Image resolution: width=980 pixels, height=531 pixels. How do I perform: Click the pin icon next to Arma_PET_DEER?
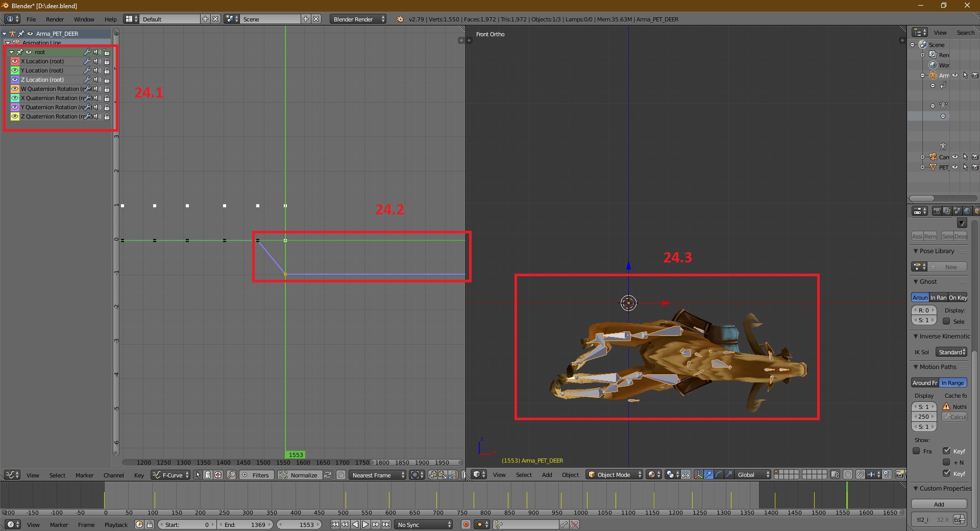(21, 34)
